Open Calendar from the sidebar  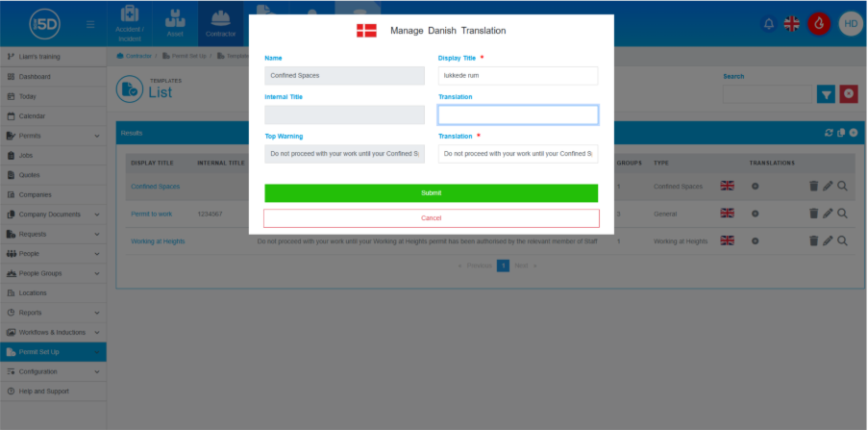pos(33,116)
